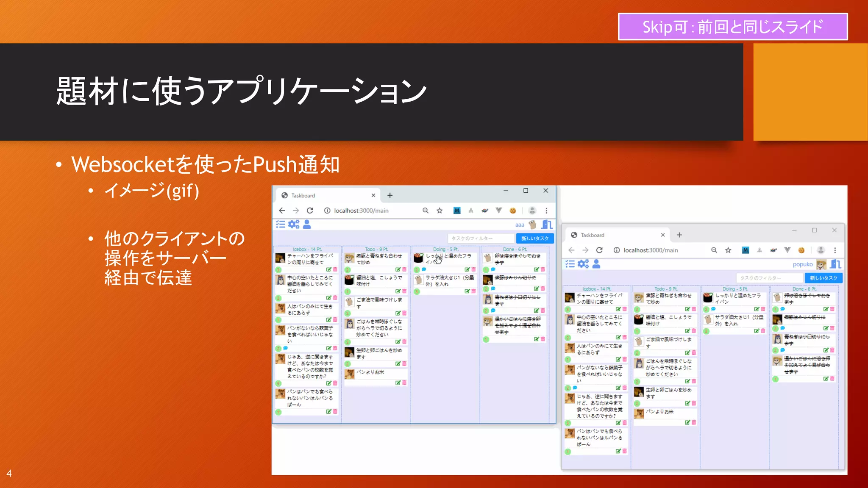
Task: Delete 醤油と塩、こしょう card in popuko window
Action: (x=694, y=331)
